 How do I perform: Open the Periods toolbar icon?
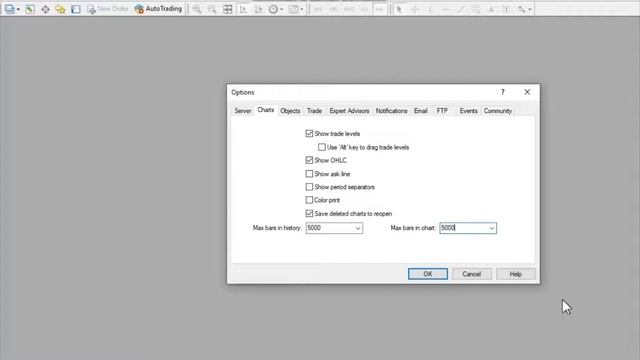click(x=293, y=9)
